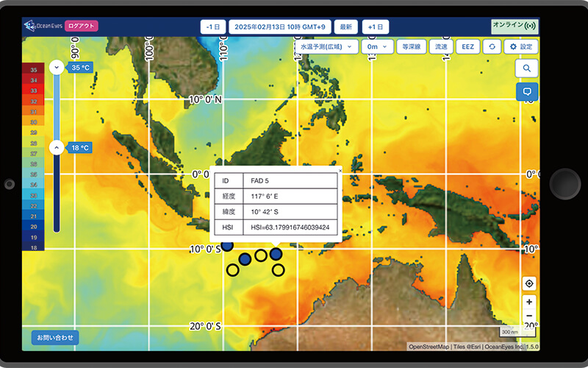Open the date picker showing 2025年02月13日 10時
The image size is (588, 368).
(x=280, y=27)
